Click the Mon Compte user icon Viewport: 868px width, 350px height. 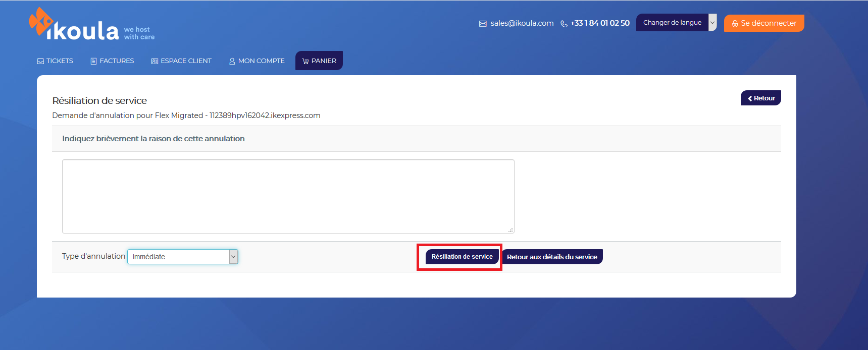point(232,61)
